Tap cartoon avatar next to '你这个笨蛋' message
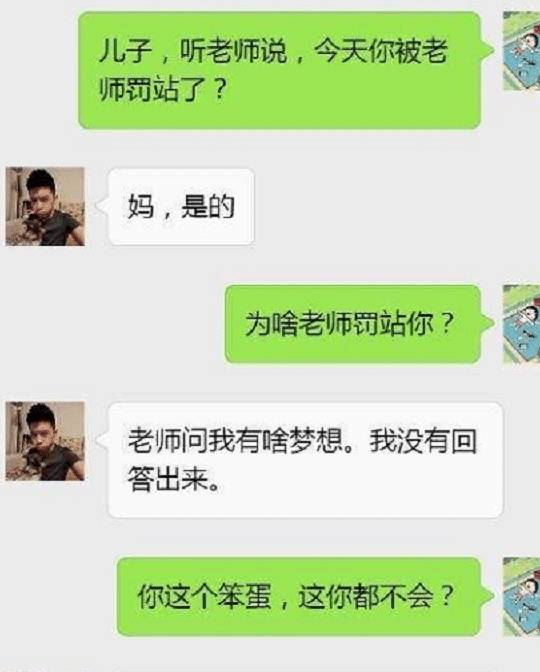540x672 pixels. point(521,597)
